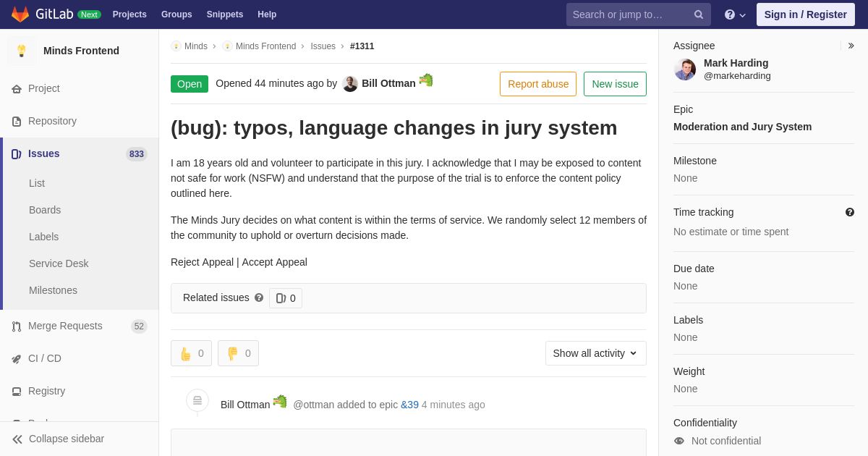Click Mark Harding's assignee avatar

(x=685, y=69)
